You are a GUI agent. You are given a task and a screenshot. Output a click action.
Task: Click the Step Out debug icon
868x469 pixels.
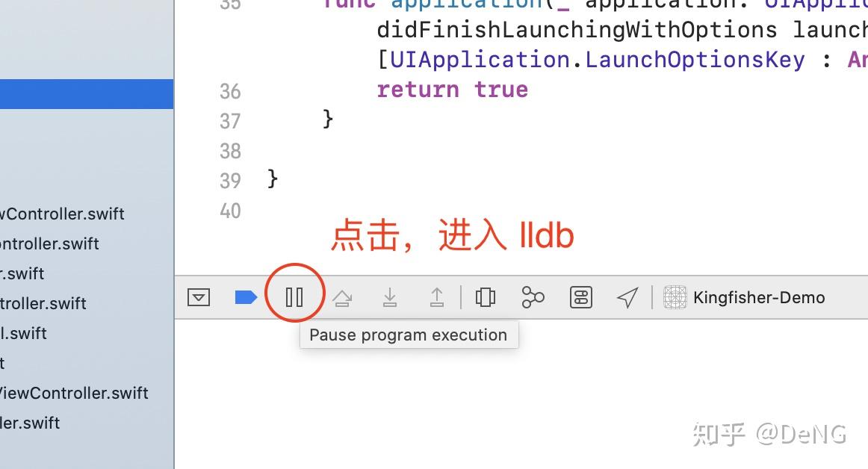point(437,297)
